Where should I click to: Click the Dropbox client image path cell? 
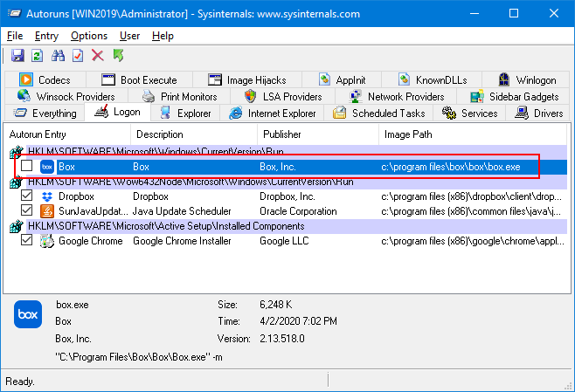[x=471, y=196]
